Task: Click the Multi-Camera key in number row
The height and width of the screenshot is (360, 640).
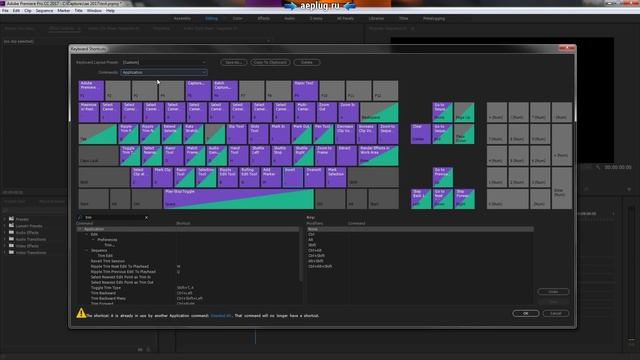Action: [x=305, y=112]
